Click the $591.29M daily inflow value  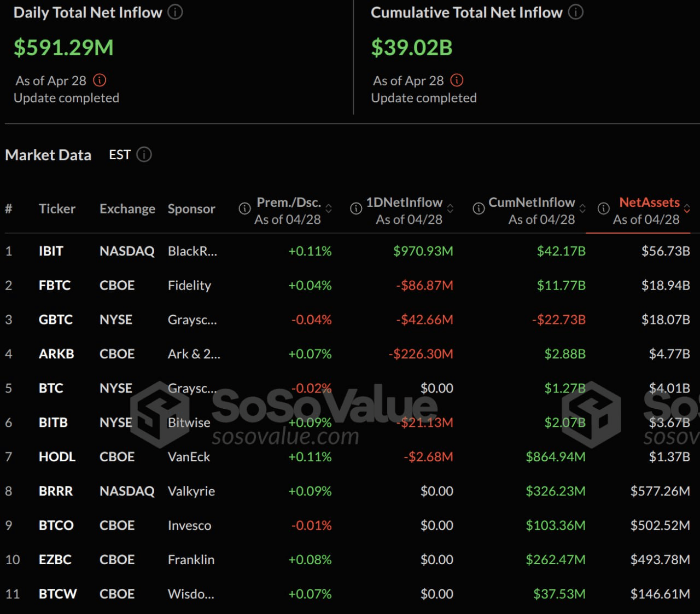point(63,48)
